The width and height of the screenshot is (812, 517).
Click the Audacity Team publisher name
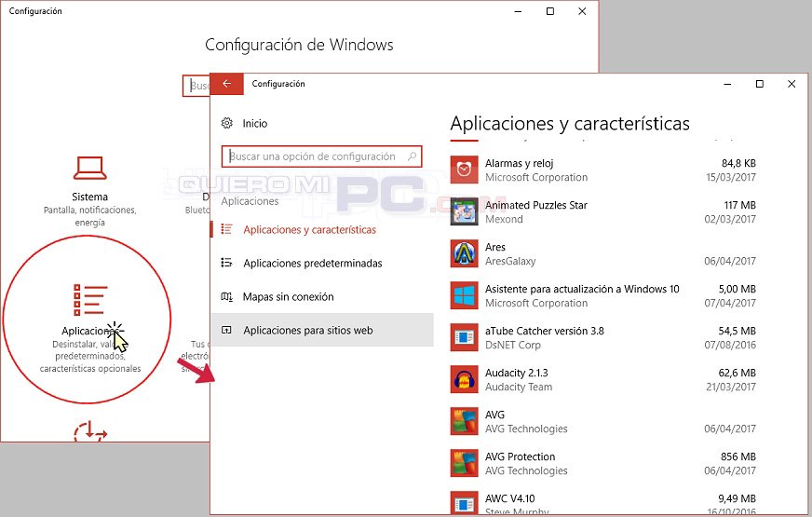point(519,387)
